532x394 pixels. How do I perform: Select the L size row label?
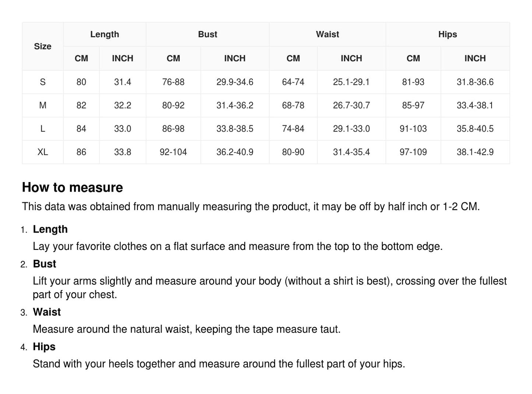pyautogui.click(x=43, y=129)
